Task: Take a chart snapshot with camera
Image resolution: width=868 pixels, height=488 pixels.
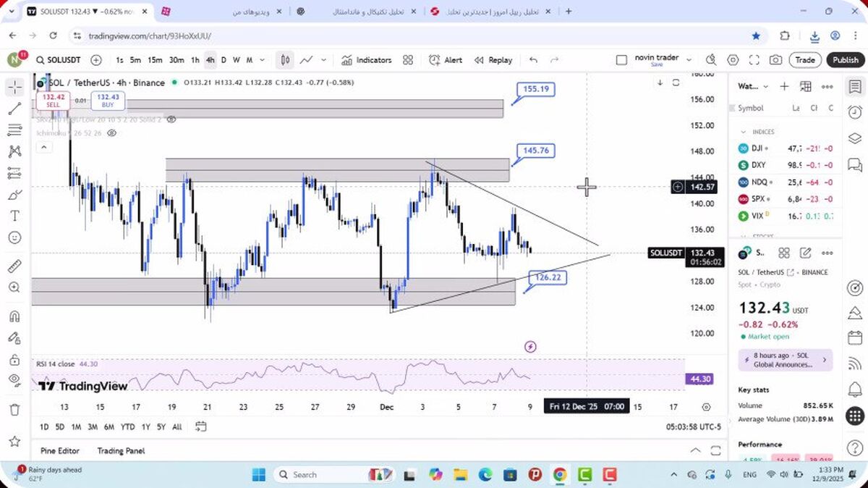Action: [775, 60]
